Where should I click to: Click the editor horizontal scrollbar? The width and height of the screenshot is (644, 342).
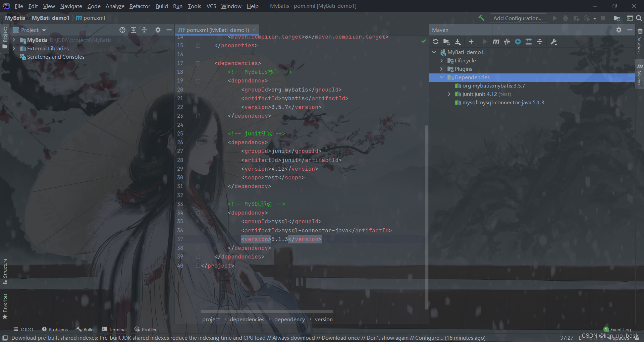267,311
